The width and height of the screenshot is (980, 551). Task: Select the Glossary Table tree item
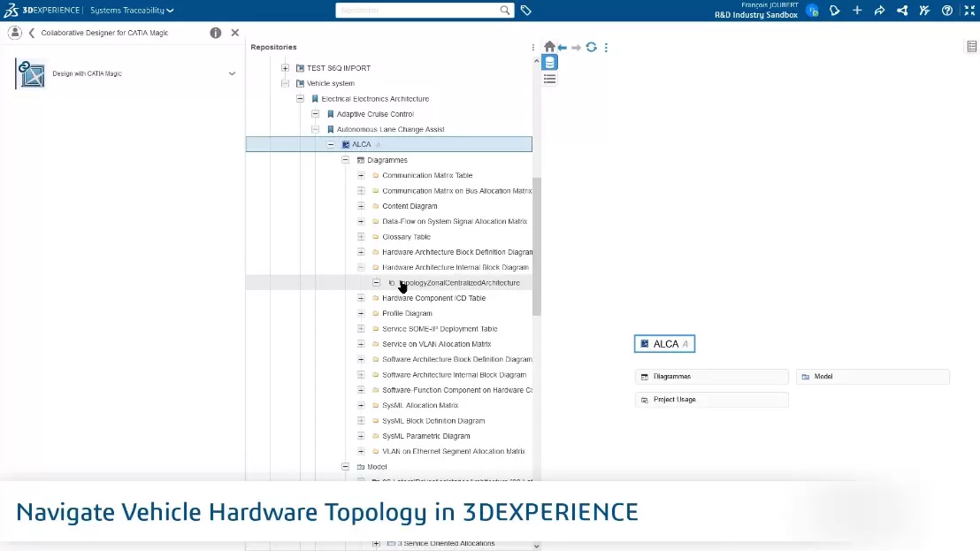[406, 237]
